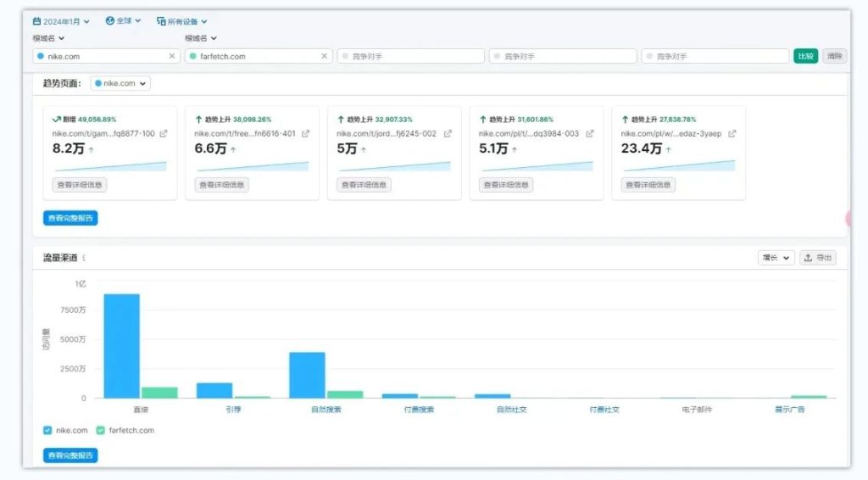Clear the nike.com domain with X
The height and width of the screenshot is (480, 868).
click(x=172, y=56)
